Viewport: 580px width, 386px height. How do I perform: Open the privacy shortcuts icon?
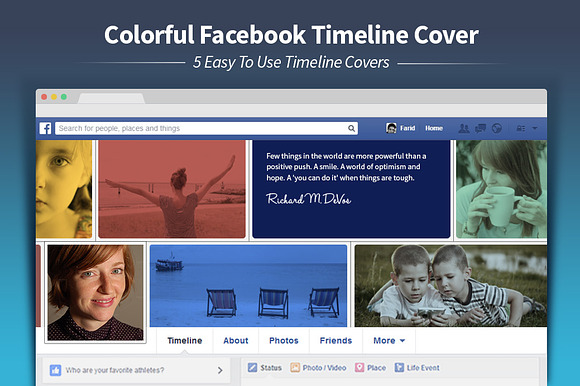tap(521, 128)
